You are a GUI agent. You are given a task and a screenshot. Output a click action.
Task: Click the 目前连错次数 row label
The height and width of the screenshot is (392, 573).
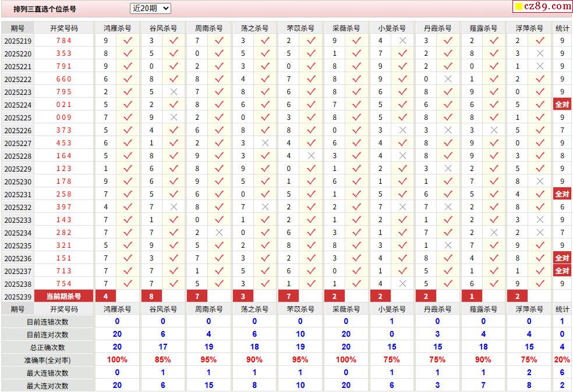[x=48, y=322]
